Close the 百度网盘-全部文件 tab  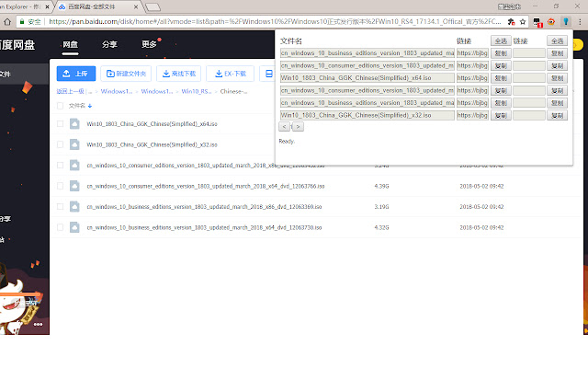click(x=136, y=6)
